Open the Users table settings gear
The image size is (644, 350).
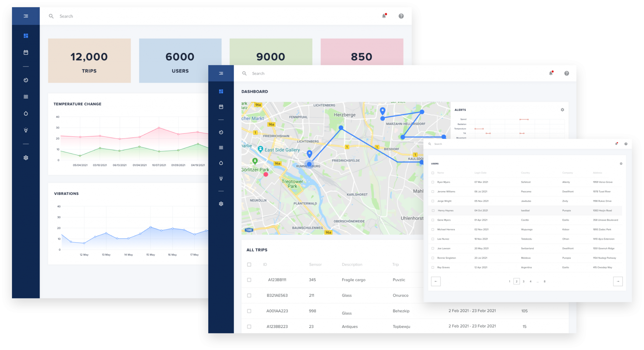(621, 163)
